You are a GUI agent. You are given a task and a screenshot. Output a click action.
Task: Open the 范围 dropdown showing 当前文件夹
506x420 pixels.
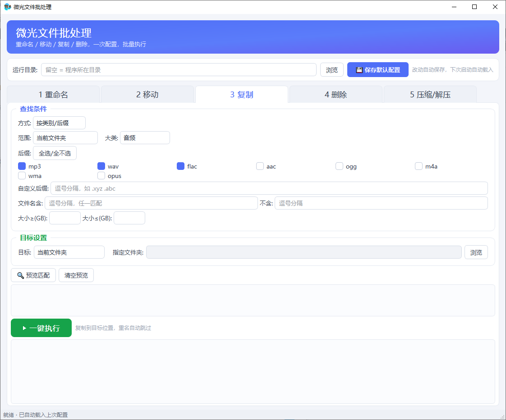(65, 138)
